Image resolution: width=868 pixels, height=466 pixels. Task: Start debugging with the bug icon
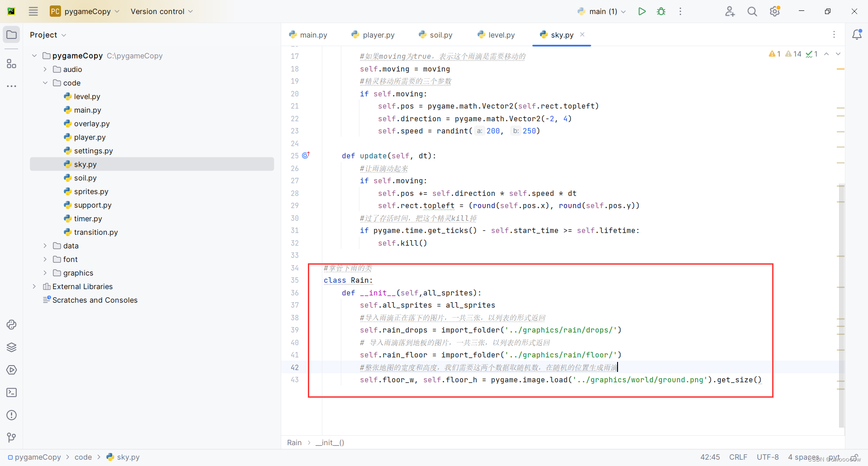(661, 11)
